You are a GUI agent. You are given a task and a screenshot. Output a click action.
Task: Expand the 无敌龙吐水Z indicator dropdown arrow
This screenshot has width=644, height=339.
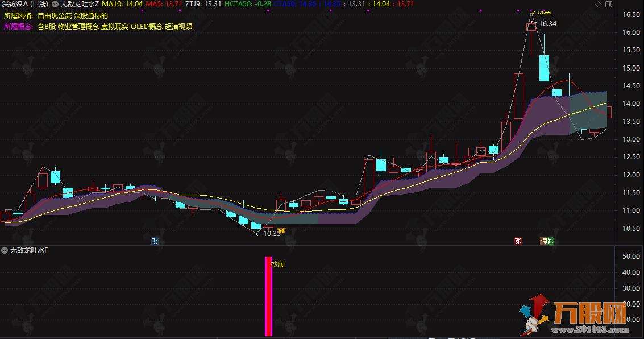55,4
